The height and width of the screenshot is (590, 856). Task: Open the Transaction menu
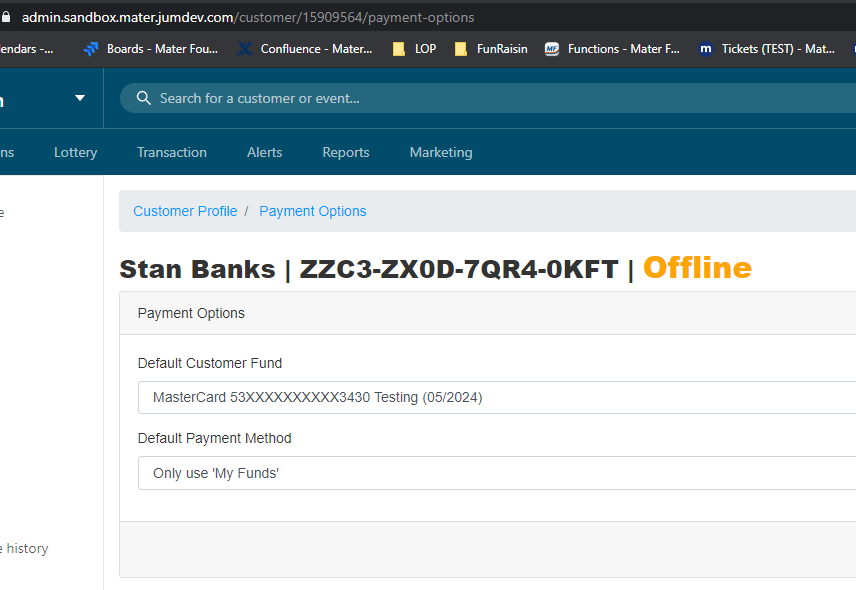[x=172, y=152]
